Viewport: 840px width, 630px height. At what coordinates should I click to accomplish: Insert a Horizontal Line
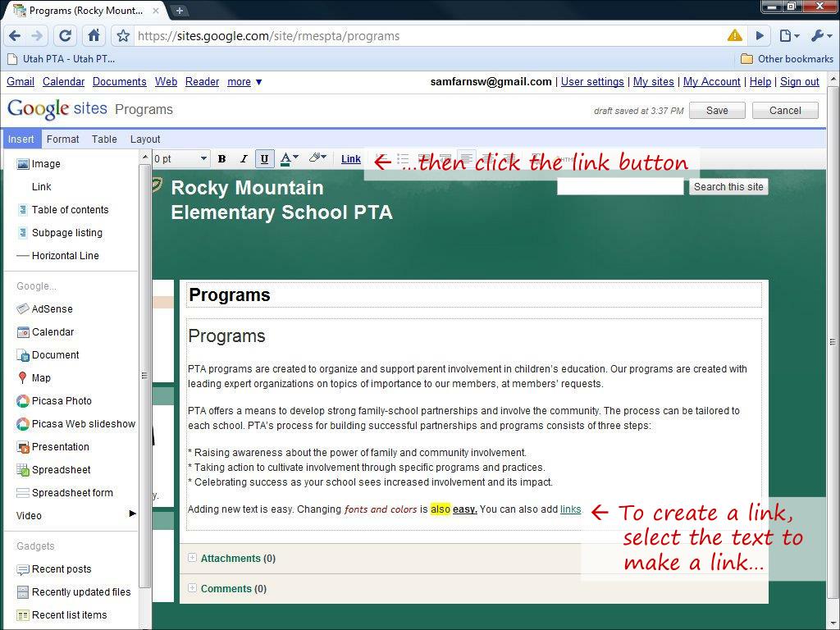pyautogui.click(x=58, y=256)
